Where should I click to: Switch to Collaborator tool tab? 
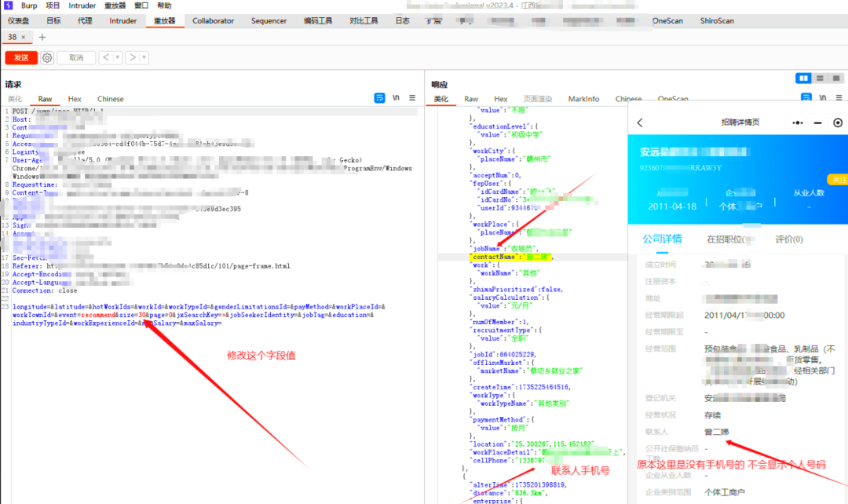[213, 21]
